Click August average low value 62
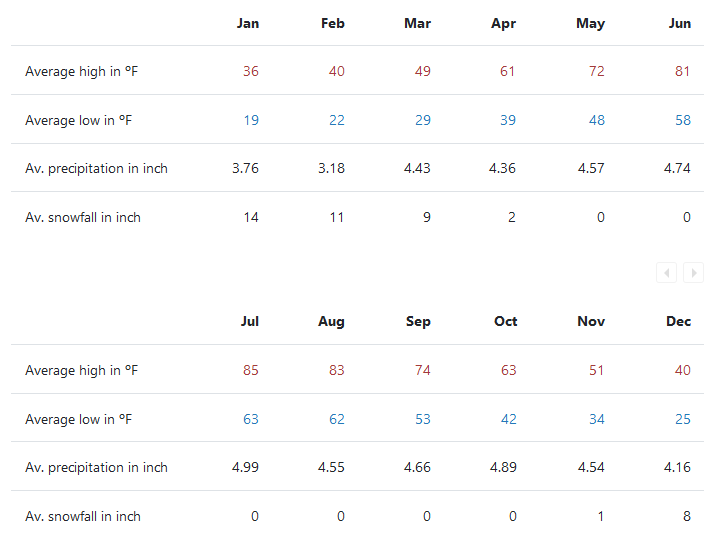This screenshot has height=540, width=719. click(x=337, y=419)
